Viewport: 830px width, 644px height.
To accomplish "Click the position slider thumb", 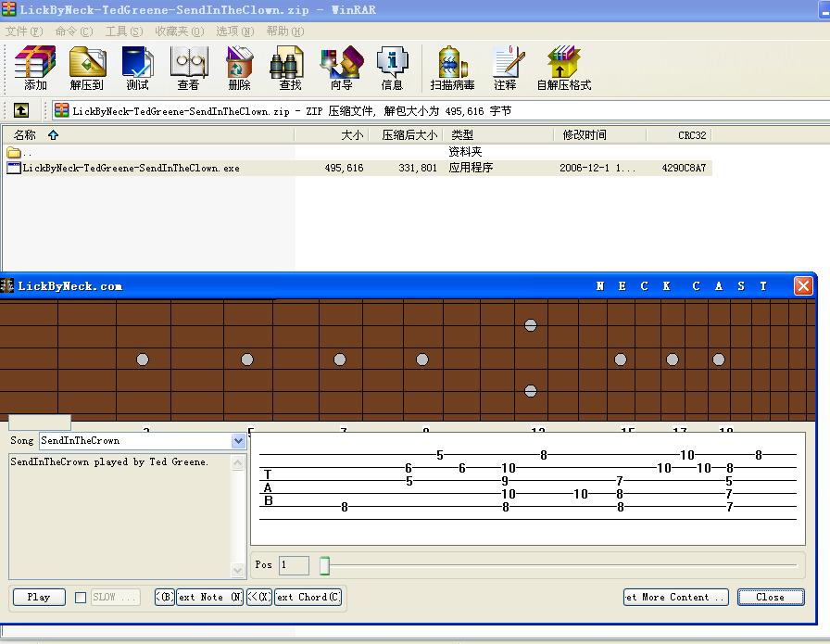I will pyautogui.click(x=324, y=565).
